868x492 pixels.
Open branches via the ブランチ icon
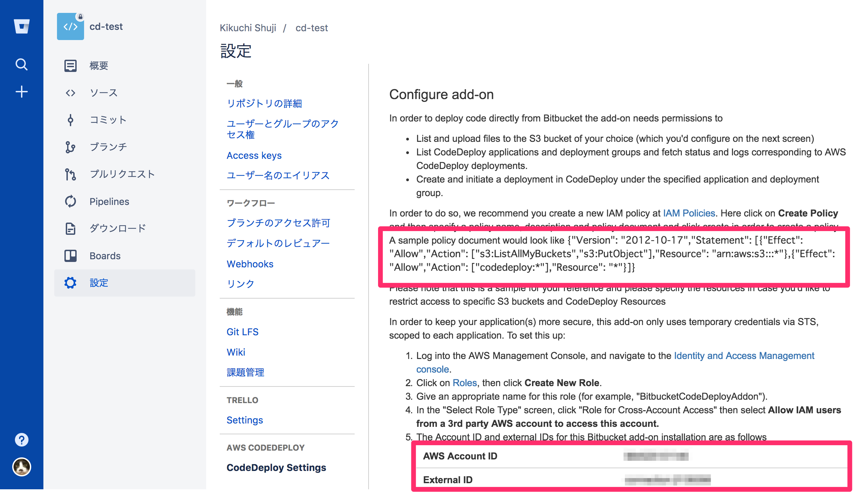coord(70,147)
